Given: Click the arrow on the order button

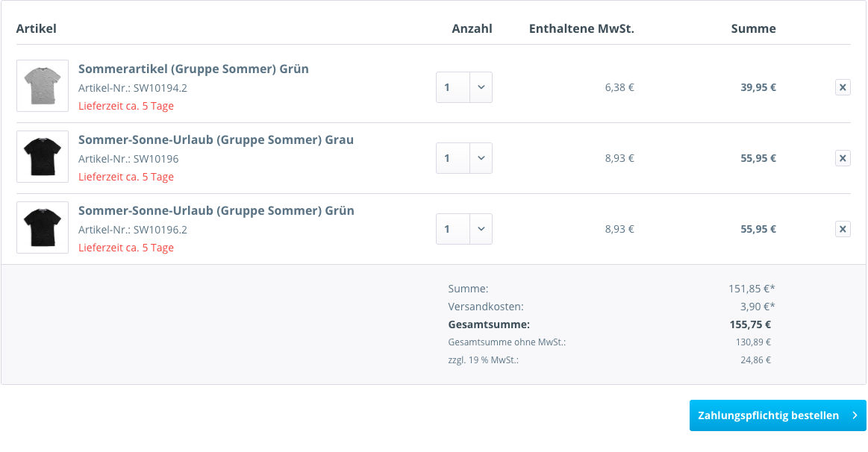Looking at the screenshot, I should [x=855, y=415].
